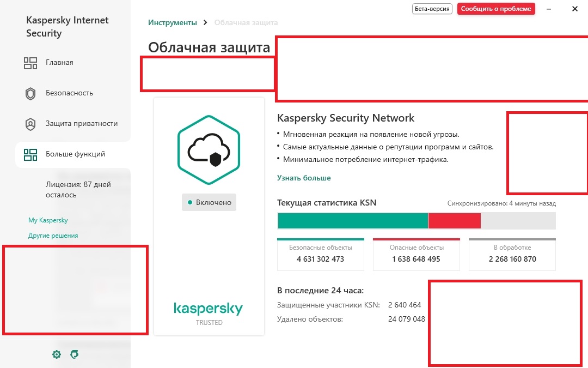
Task: Click the Сообщить о проблеме button
Action: click(496, 9)
